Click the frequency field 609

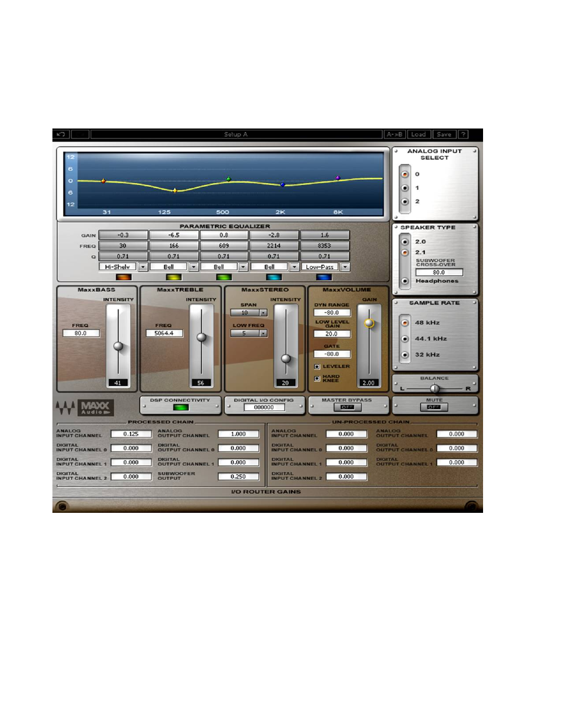(224, 246)
